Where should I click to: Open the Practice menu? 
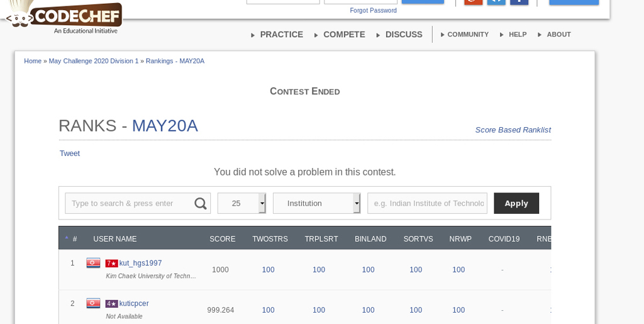coord(281,35)
